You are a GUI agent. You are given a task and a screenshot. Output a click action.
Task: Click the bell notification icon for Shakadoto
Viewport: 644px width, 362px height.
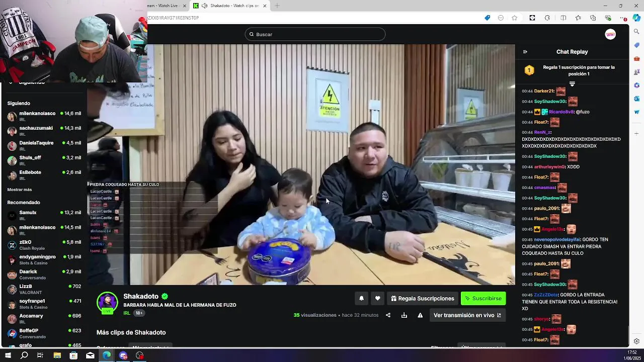361,299
